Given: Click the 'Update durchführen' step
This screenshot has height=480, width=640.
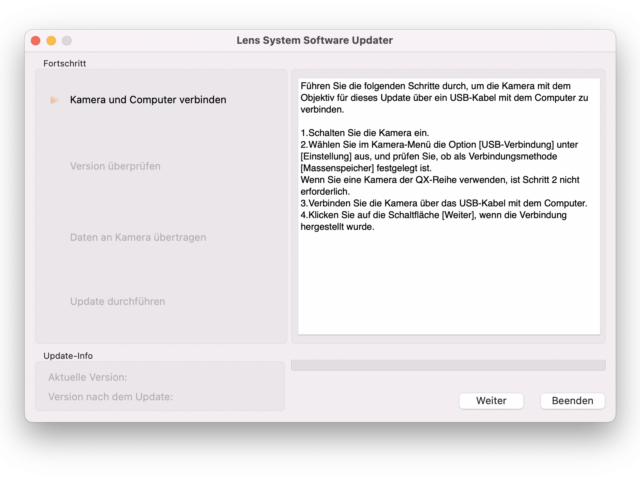Looking at the screenshot, I should (117, 301).
